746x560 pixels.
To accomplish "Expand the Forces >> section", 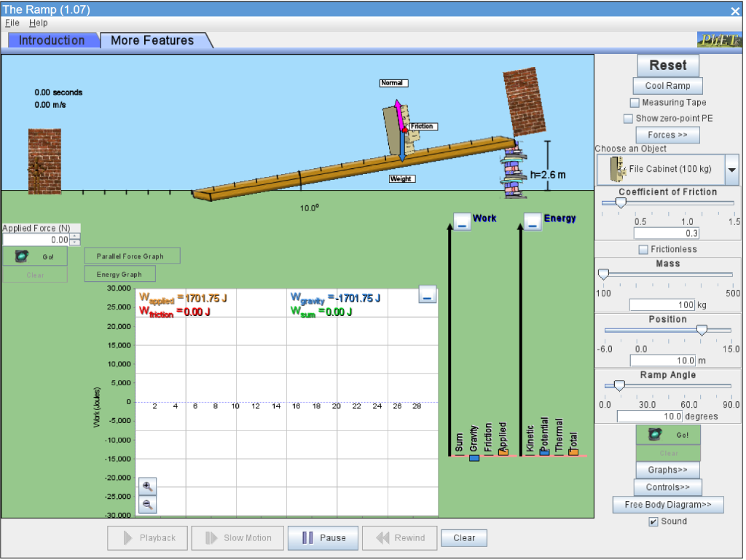I will pyautogui.click(x=667, y=135).
